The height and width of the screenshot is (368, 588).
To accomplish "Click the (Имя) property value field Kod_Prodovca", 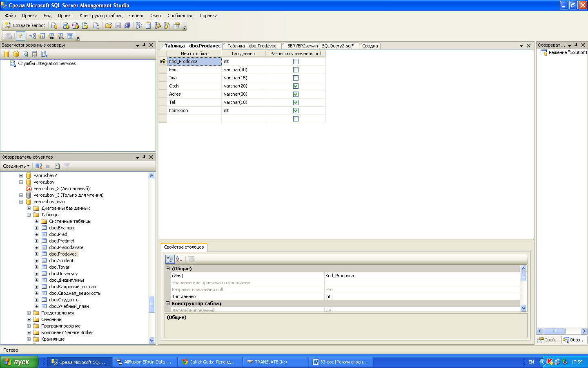I will click(422, 276).
